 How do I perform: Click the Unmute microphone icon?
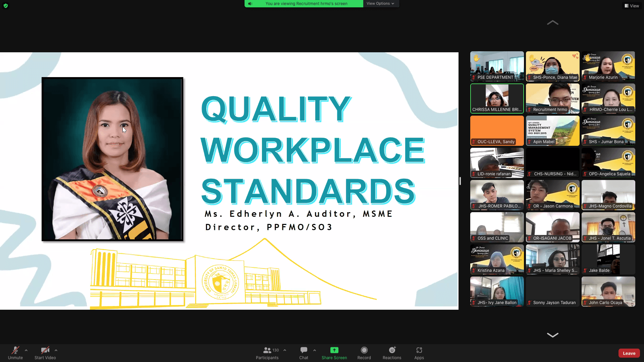15,350
